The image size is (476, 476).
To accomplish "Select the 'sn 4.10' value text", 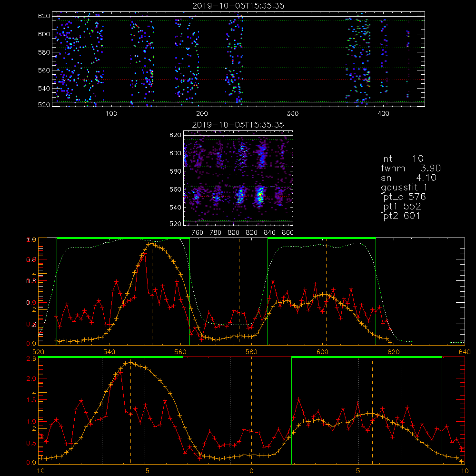I will tap(408, 178).
